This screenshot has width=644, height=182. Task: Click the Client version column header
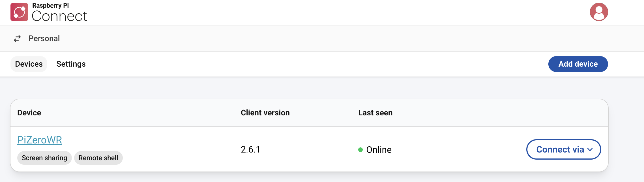pyautogui.click(x=265, y=113)
